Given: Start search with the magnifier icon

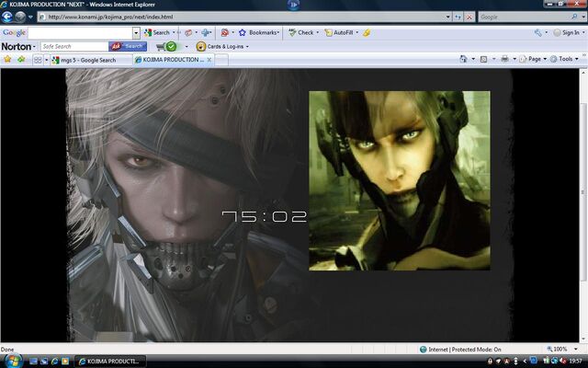Looking at the screenshot, I should [574, 17].
